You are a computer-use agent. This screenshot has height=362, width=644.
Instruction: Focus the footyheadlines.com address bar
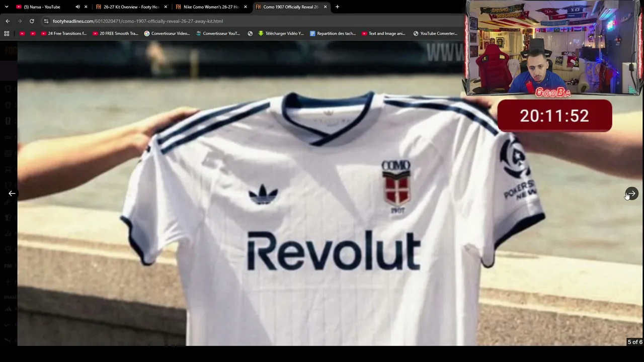coord(252,21)
